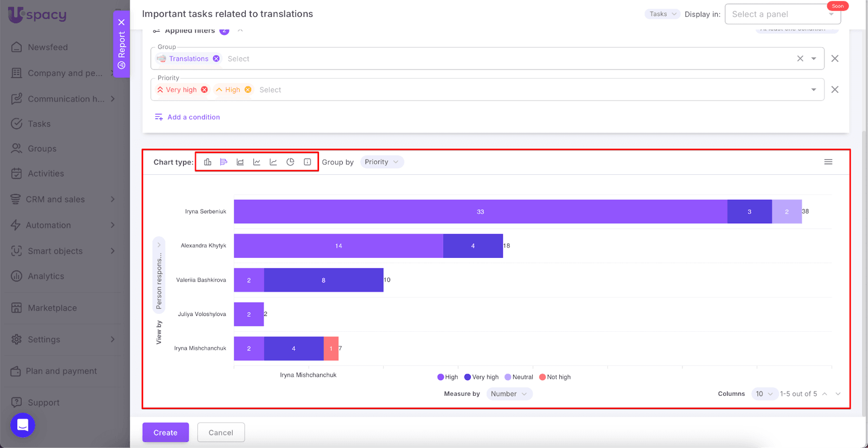This screenshot has width=868, height=448.
Task: Toggle the Not high legend entry
Action: pyautogui.click(x=554, y=377)
